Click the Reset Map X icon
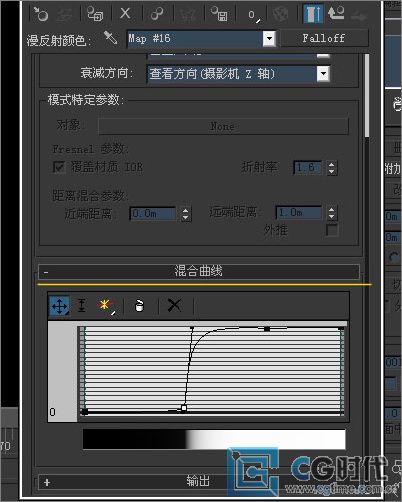This screenshot has height=502, width=402. click(x=125, y=14)
